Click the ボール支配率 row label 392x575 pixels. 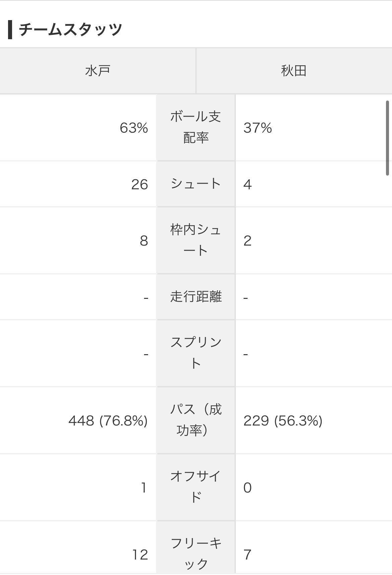(196, 127)
